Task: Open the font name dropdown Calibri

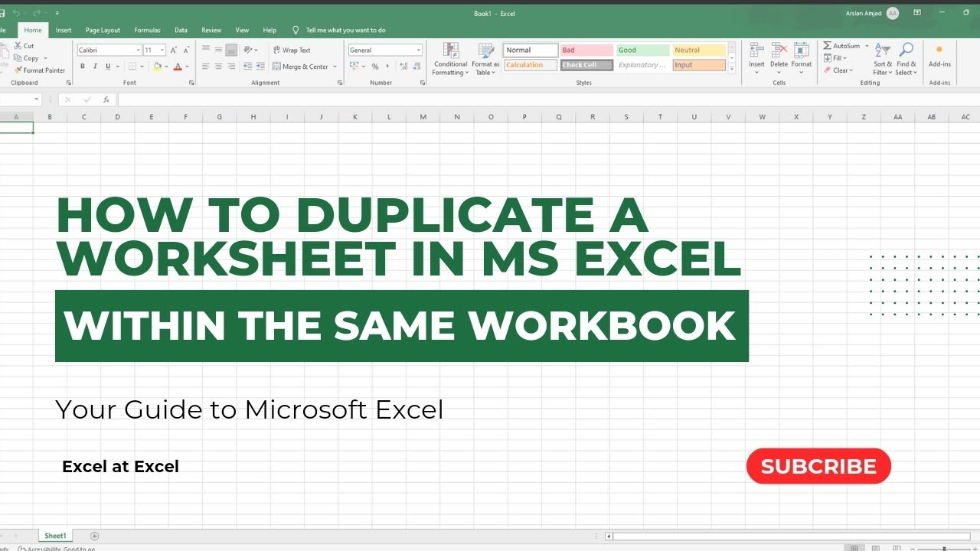Action: pyautogui.click(x=138, y=50)
